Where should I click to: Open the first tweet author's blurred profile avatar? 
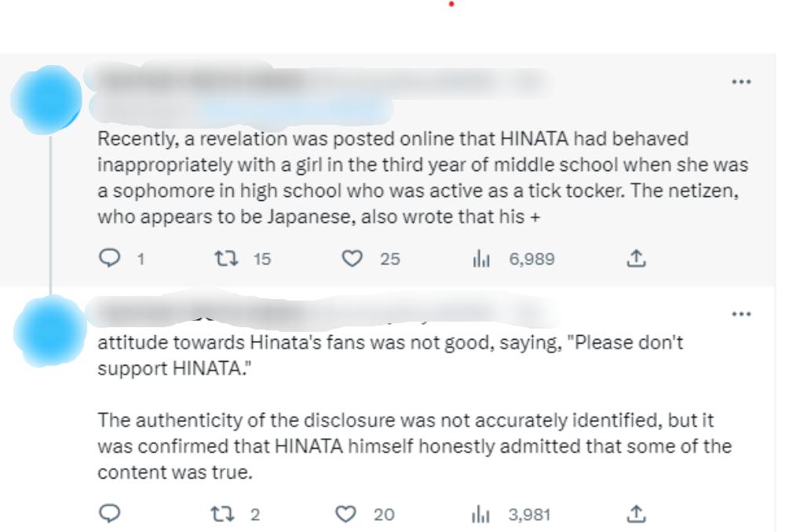(47, 100)
